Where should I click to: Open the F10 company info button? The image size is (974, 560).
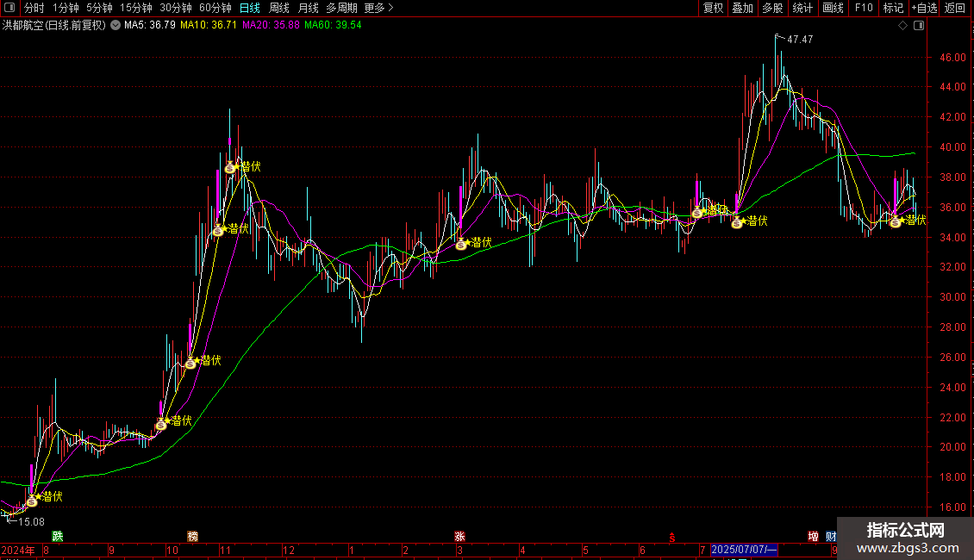[864, 8]
